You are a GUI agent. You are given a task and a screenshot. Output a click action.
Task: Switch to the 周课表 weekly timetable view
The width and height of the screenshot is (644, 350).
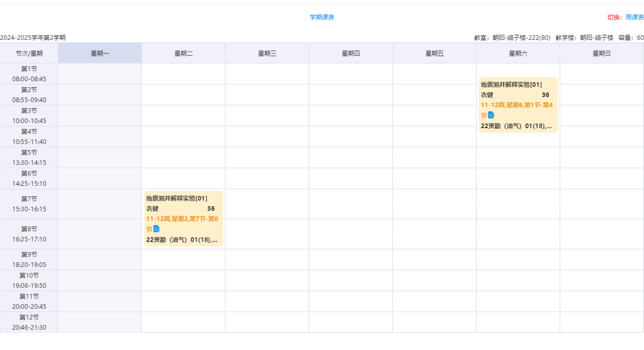coord(634,17)
